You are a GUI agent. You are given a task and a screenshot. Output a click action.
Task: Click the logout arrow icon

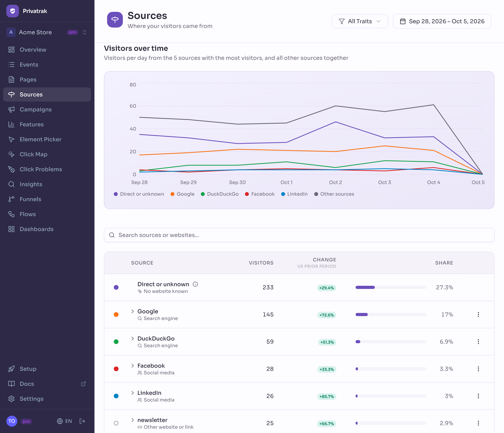(x=82, y=421)
